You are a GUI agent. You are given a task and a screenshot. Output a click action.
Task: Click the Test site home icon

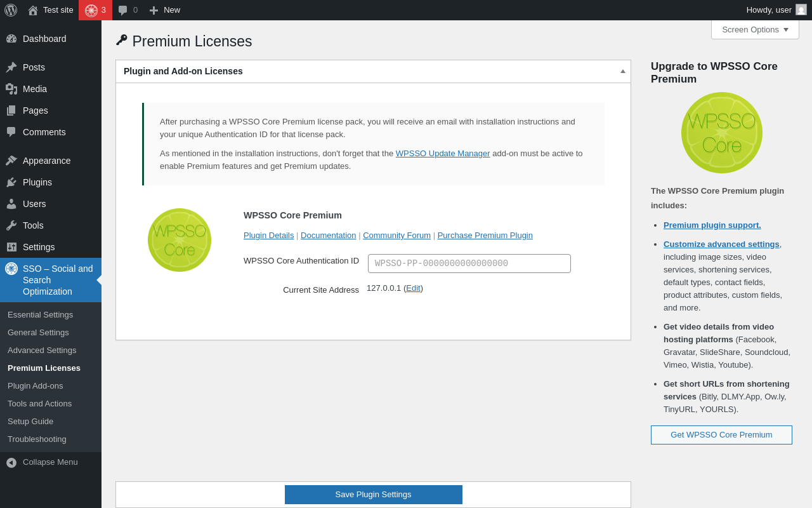pos(33,10)
